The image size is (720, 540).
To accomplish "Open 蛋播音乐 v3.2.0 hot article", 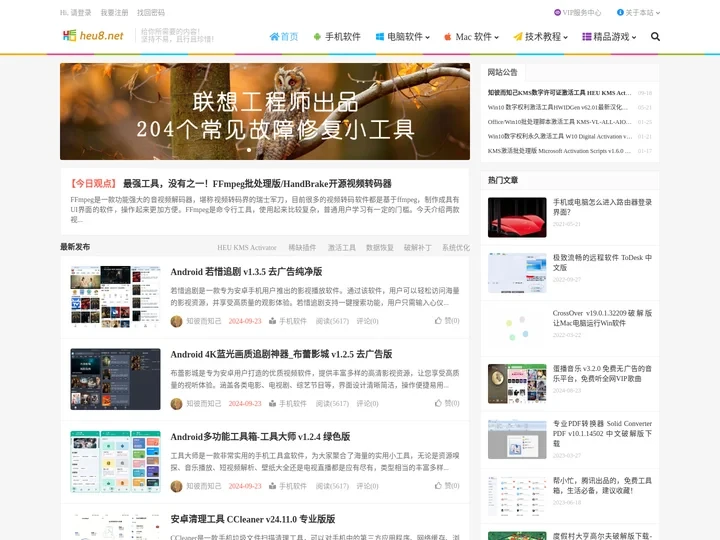I will pyautogui.click(x=602, y=373).
